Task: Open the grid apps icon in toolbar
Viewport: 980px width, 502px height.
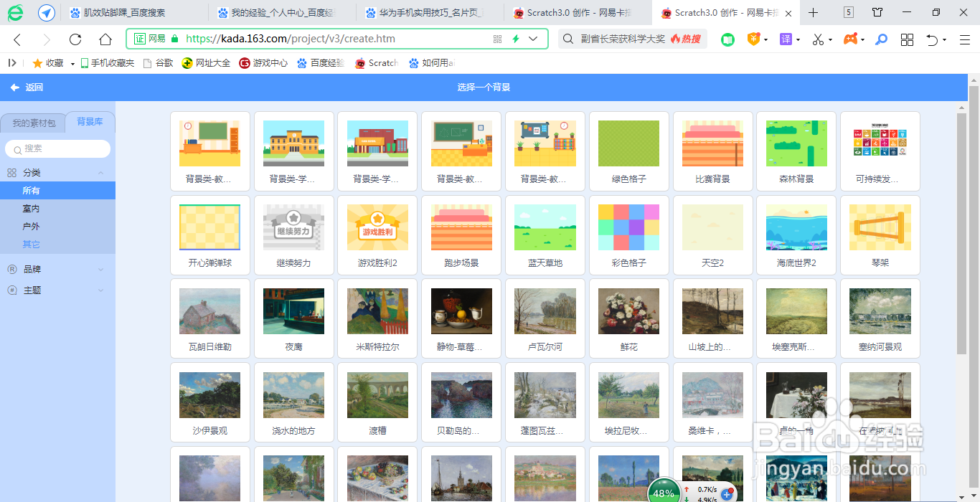Action: [x=907, y=39]
